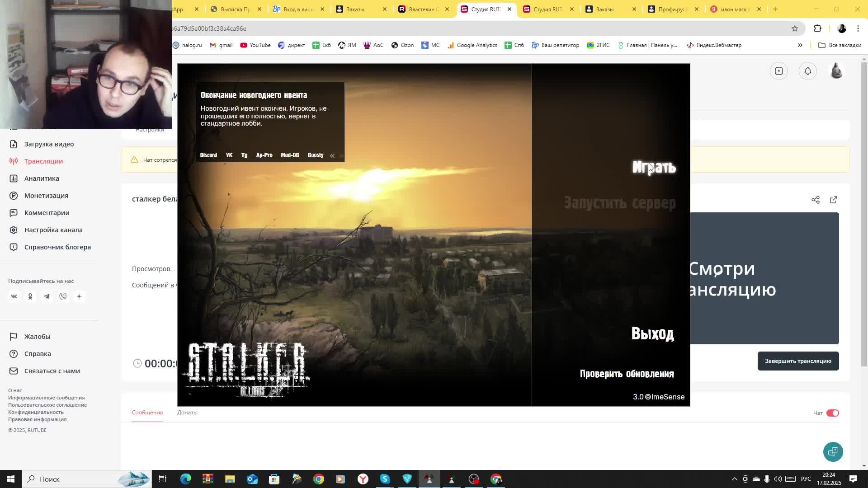
Task: Open the Mod-DB link in news panel
Action: 290,155
